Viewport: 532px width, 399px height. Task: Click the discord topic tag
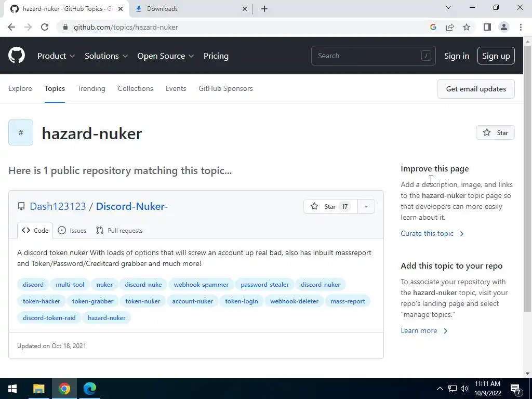pos(33,284)
